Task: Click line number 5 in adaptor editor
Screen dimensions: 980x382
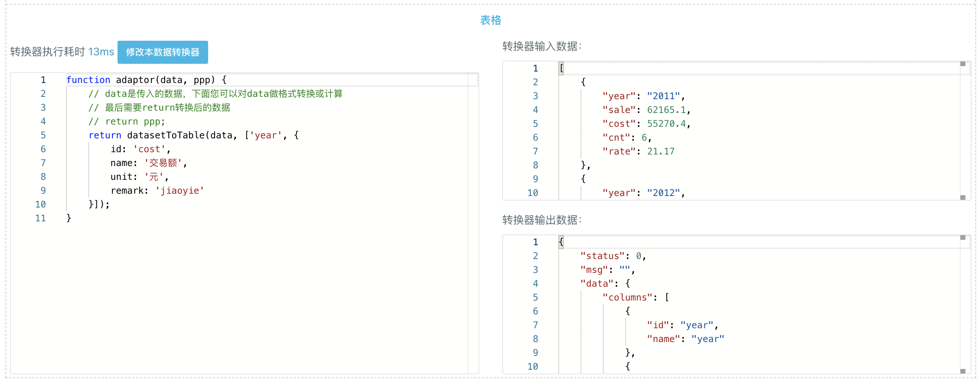Action: [43, 135]
